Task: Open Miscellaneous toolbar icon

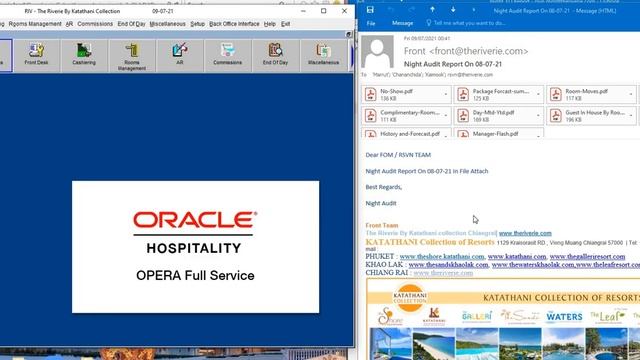Action: (323, 55)
